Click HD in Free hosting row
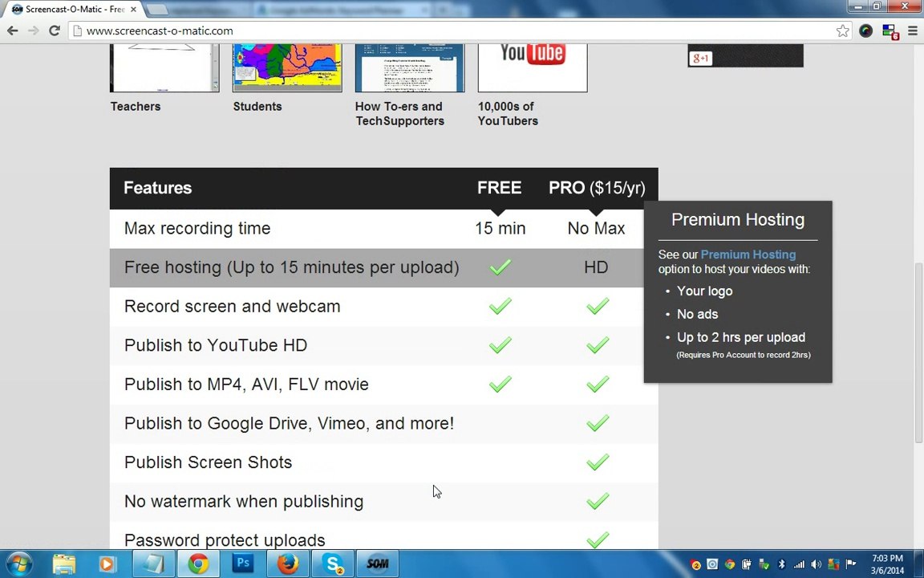The height and width of the screenshot is (578, 924). tap(596, 267)
